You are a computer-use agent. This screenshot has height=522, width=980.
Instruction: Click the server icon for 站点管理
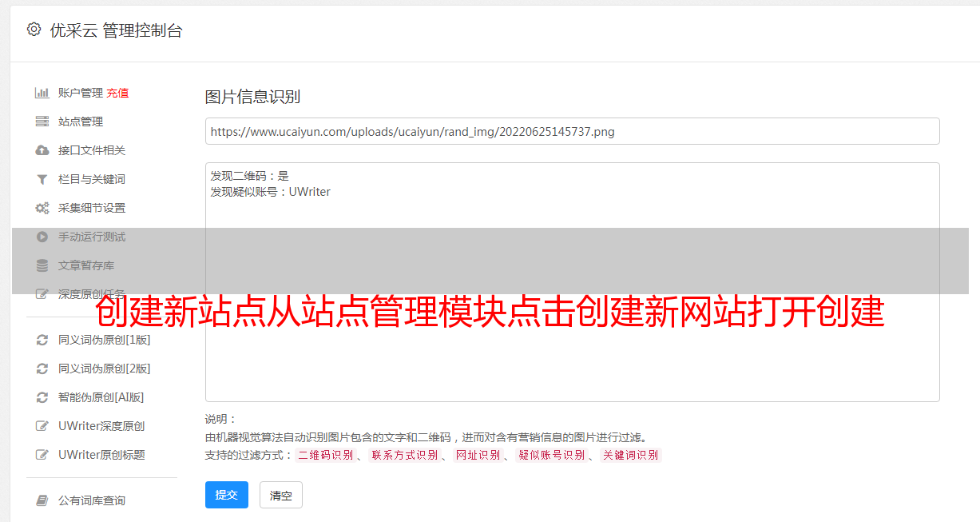pos(42,122)
